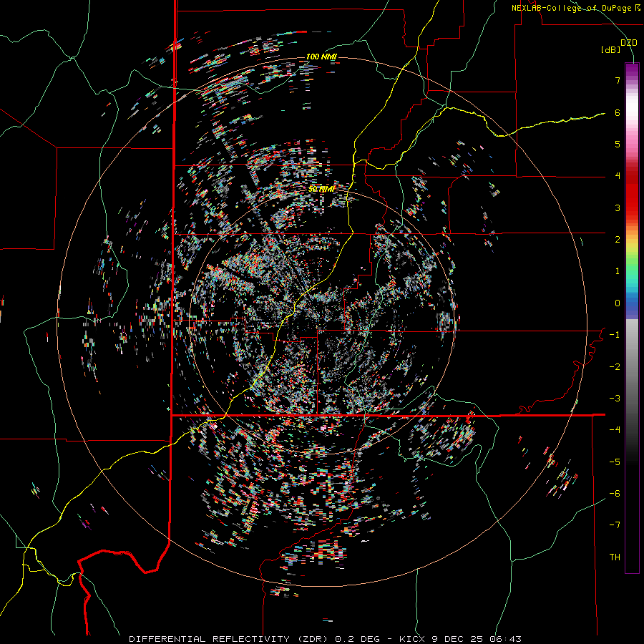Screen dimensions: 644x644
Task: Select the negative 3 scale label
Action: 615,399
